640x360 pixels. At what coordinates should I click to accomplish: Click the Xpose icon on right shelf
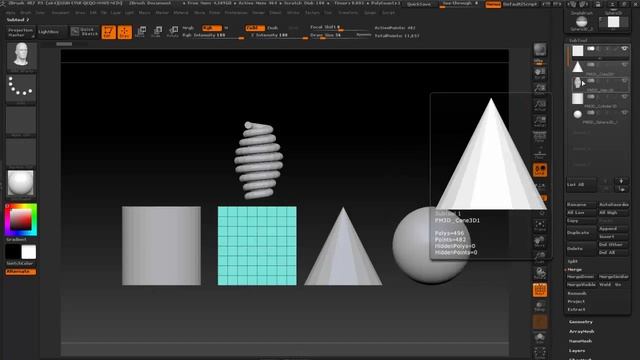pos(540,353)
